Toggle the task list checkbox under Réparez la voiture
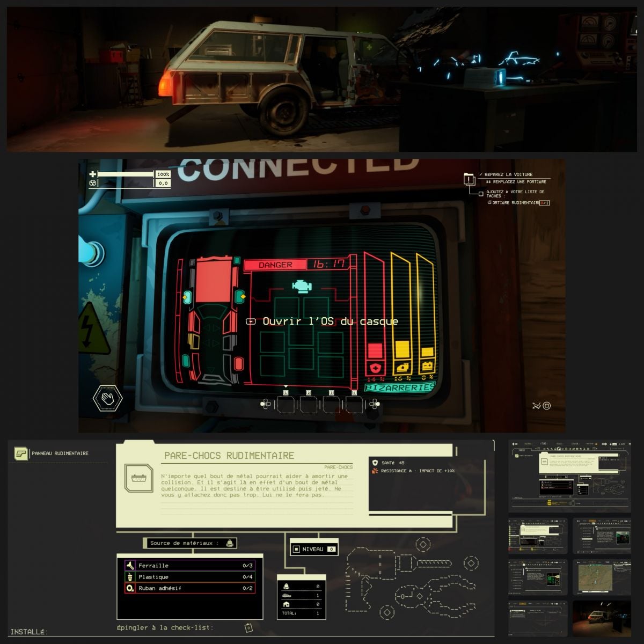Screen dimensions: 644x644 click(480, 193)
